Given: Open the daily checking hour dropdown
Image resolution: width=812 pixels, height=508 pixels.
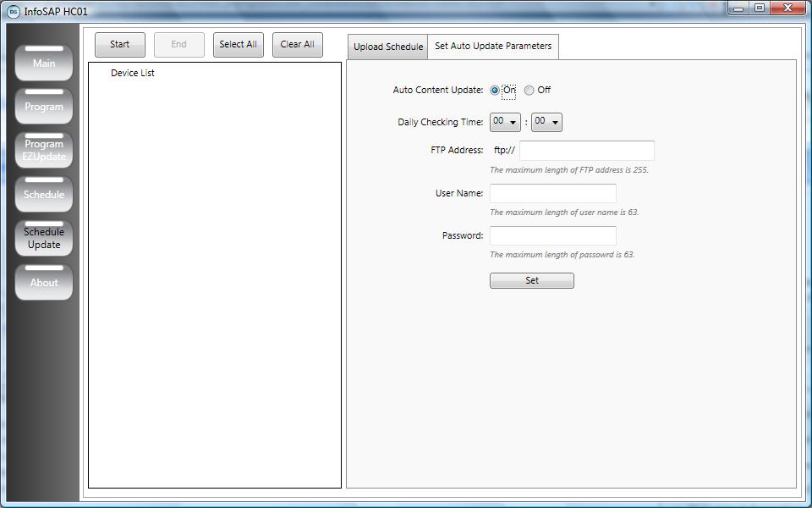Looking at the screenshot, I should (505, 122).
